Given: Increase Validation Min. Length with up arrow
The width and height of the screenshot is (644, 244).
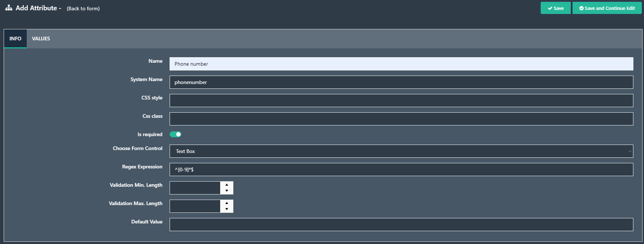Looking at the screenshot, I should [227, 185].
